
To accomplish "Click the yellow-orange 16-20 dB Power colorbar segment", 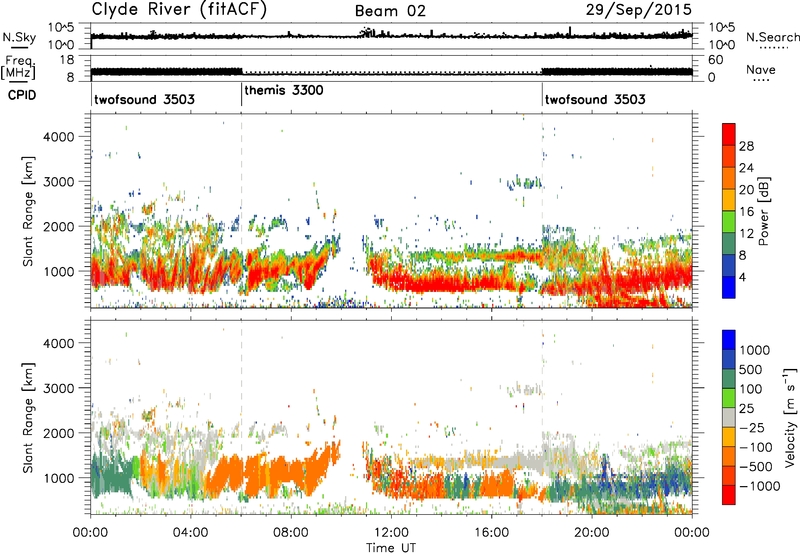I will point(729,200).
